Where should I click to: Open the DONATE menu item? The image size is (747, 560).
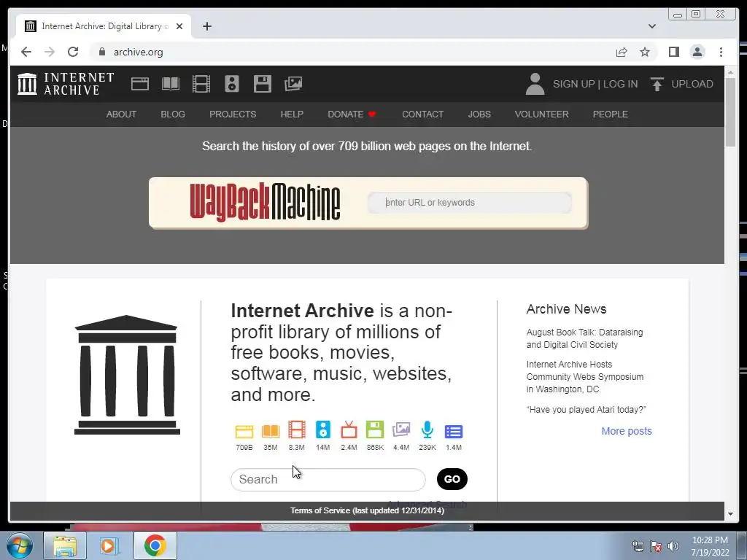click(x=352, y=114)
